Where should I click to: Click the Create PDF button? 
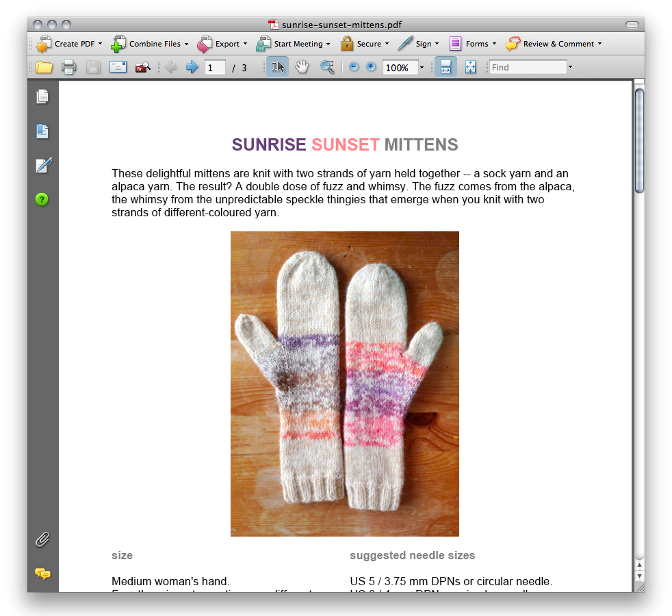pyautogui.click(x=68, y=44)
